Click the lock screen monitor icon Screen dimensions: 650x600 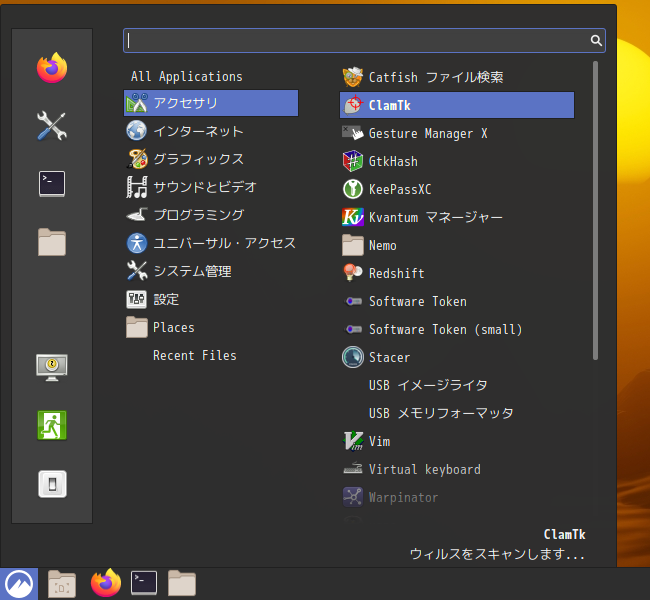click(x=52, y=367)
